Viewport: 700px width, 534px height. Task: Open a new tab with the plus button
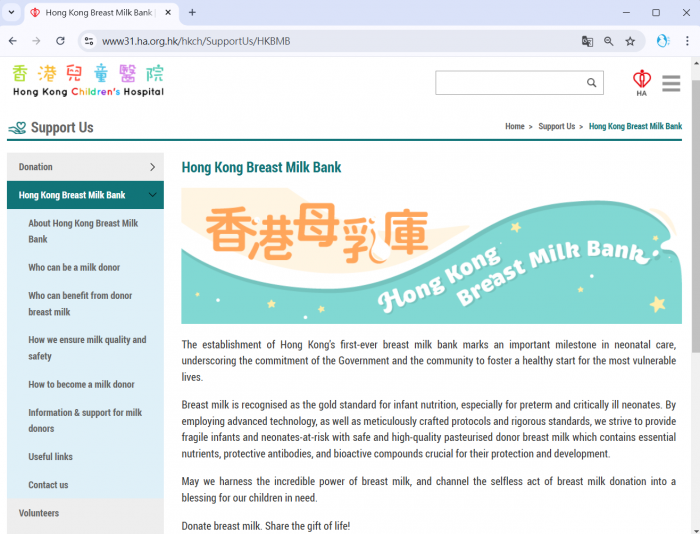192,13
